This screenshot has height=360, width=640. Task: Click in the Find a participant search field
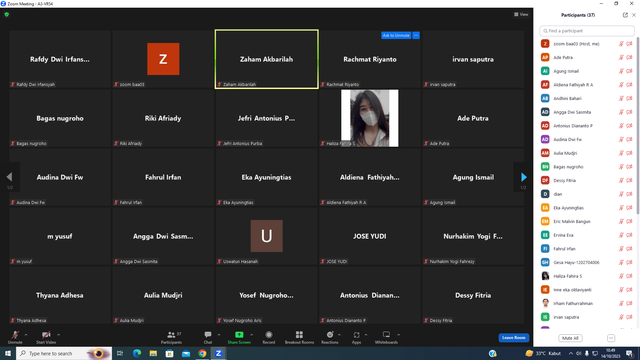(587, 31)
